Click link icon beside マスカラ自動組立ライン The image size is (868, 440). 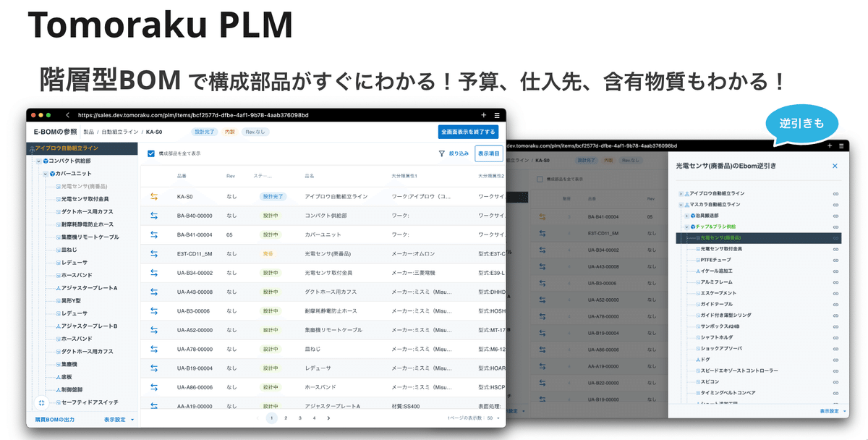(x=835, y=205)
